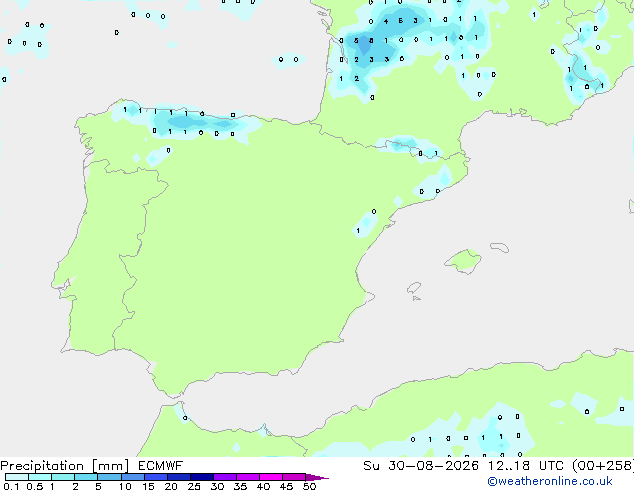Click the '0.5' legend scale value
Viewport: 634px width, 490px height.
tap(35, 486)
